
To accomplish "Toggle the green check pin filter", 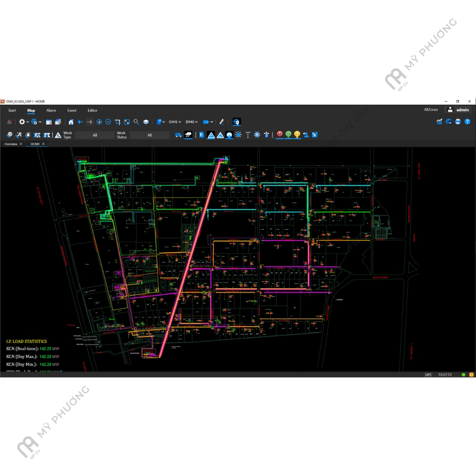I will 288,135.
